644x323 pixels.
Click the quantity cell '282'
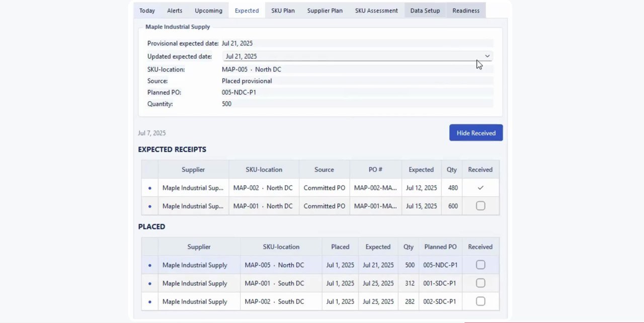click(409, 301)
